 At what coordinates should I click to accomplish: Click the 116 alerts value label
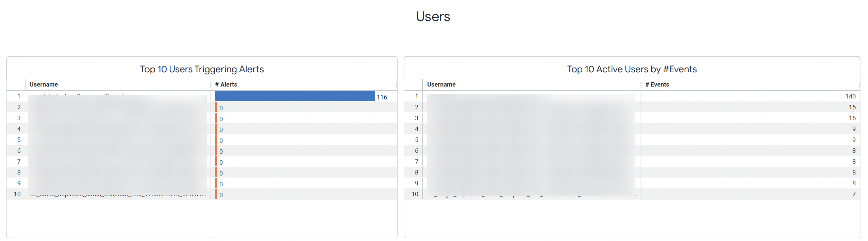click(382, 97)
